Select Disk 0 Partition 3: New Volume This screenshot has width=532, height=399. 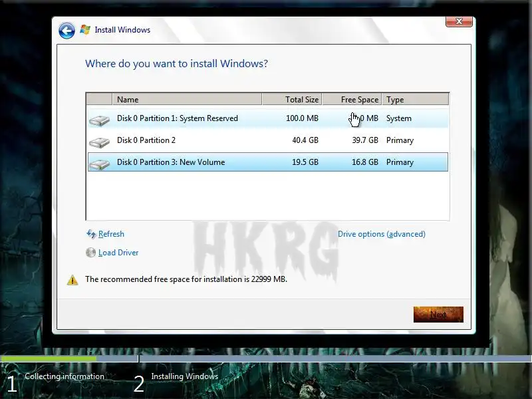point(268,162)
